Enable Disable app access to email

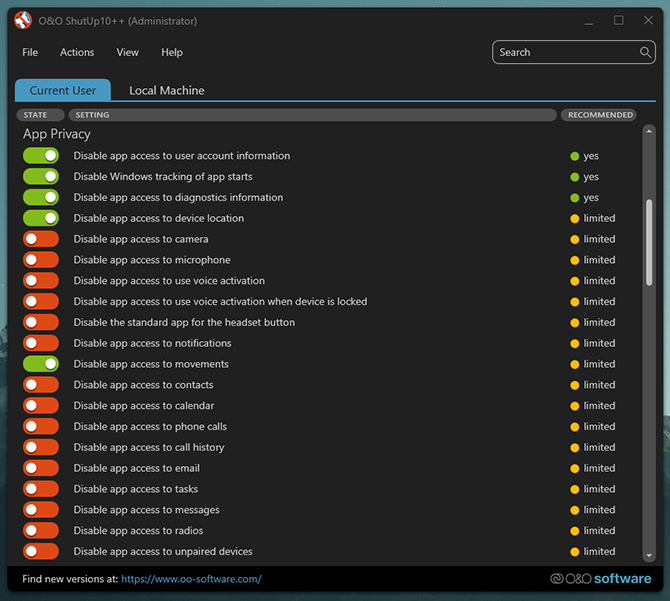click(41, 468)
